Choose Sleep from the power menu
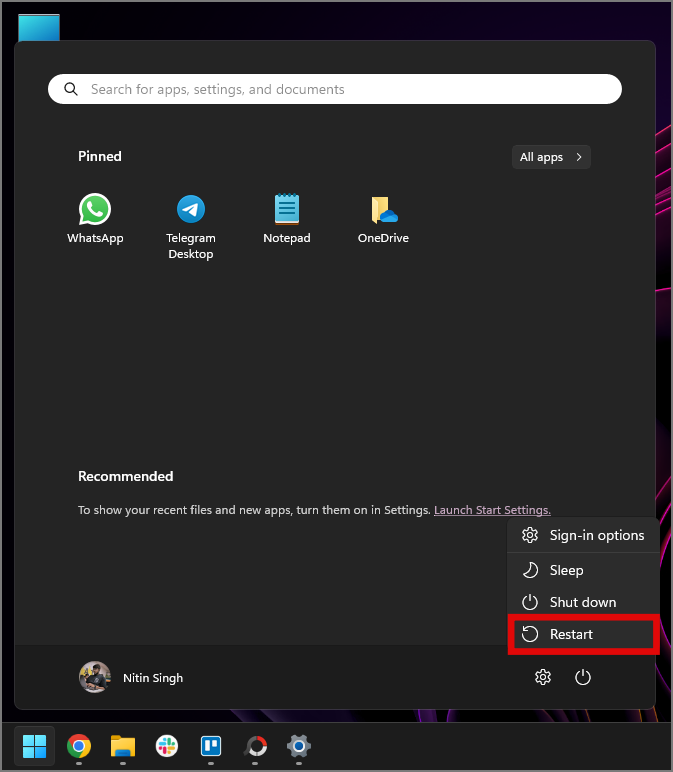The width and height of the screenshot is (673, 772). point(583,570)
